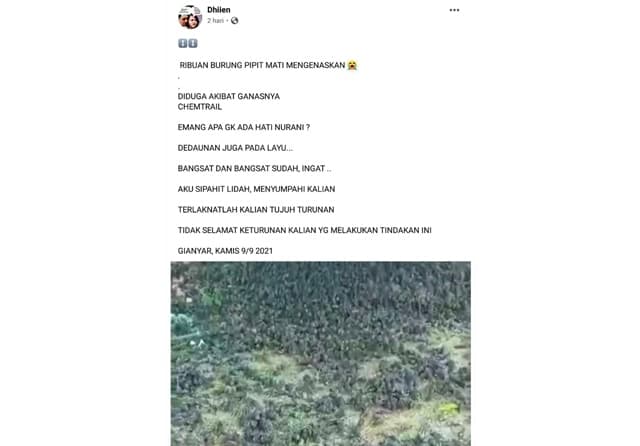Select the line DIDUGA AKIBAT GANASNYA
This screenshot has height=446, width=640.
tap(229, 97)
